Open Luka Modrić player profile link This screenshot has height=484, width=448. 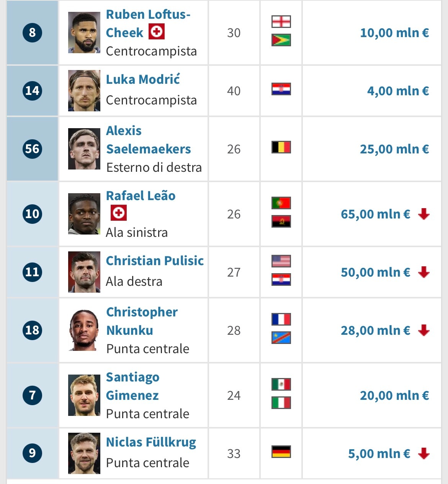[143, 80]
